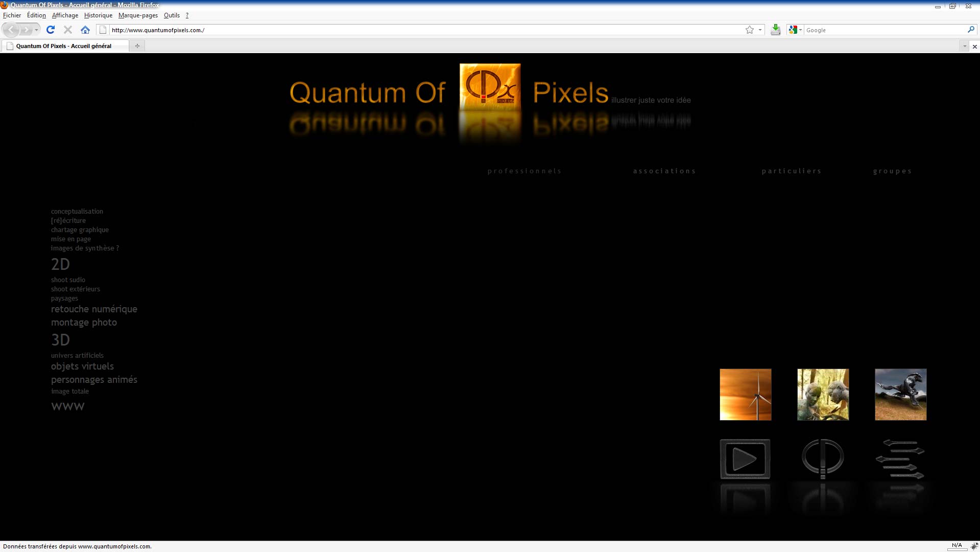Click the WWW heading

[68, 406]
